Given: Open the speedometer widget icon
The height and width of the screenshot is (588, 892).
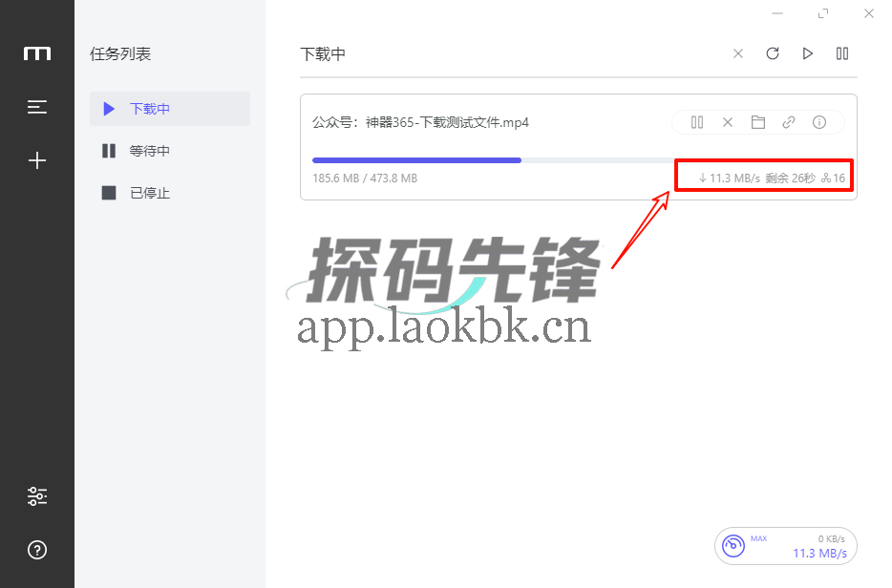Looking at the screenshot, I should tap(733, 546).
